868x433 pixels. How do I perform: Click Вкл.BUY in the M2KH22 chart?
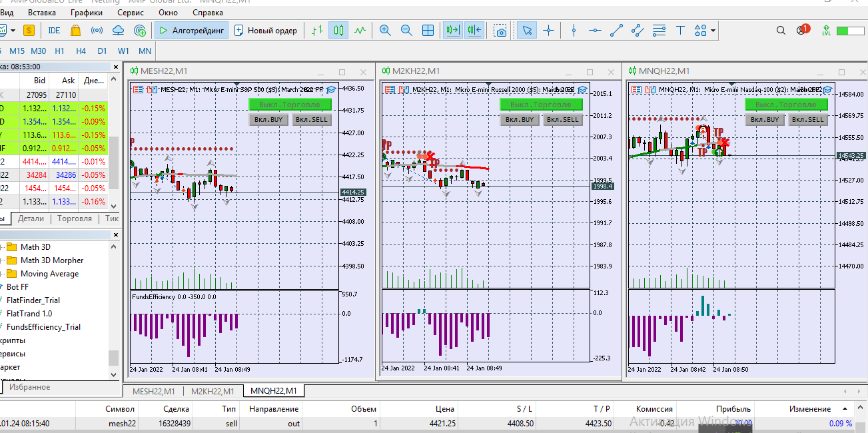click(x=520, y=120)
